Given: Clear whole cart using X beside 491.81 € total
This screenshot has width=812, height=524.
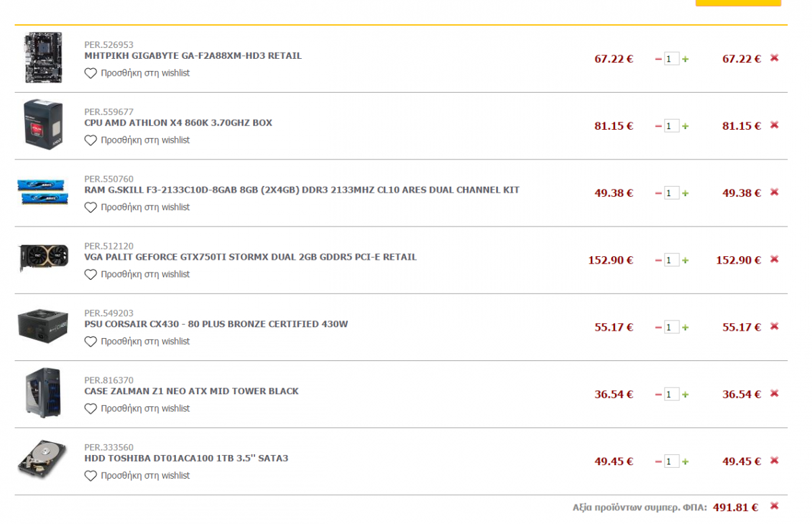Looking at the screenshot, I should pyautogui.click(x=774, y=506).
